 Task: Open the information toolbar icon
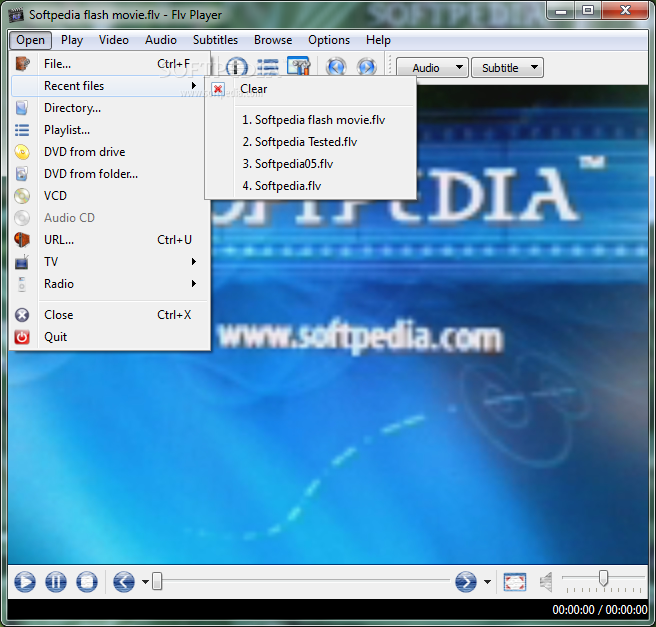[237, 67]
